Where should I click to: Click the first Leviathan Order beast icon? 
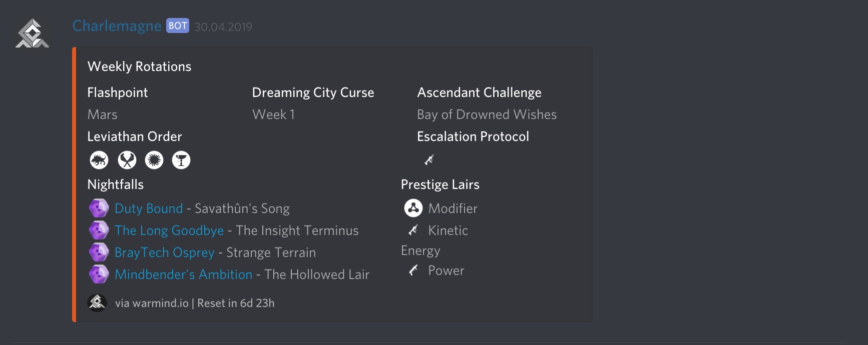click(99, 160)
